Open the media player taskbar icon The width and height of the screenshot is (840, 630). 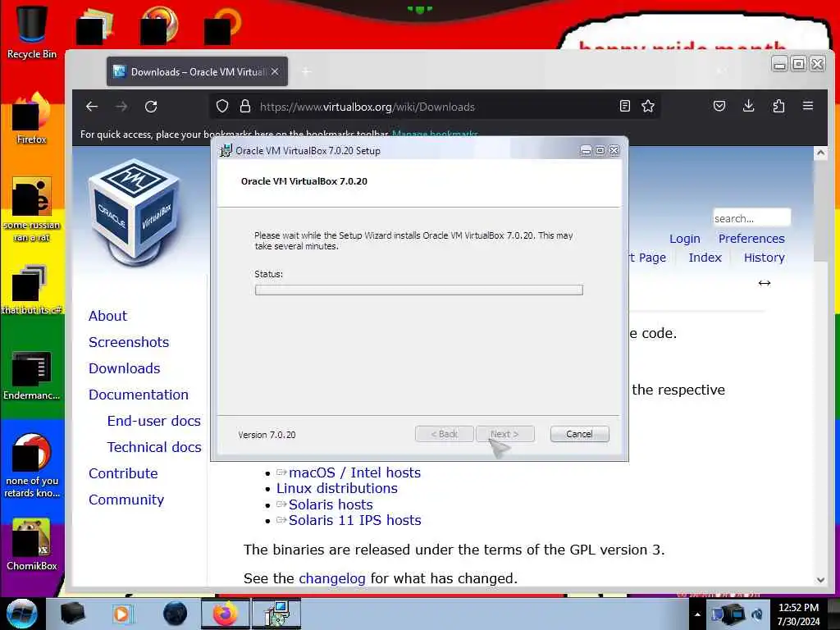click(121, 614)
